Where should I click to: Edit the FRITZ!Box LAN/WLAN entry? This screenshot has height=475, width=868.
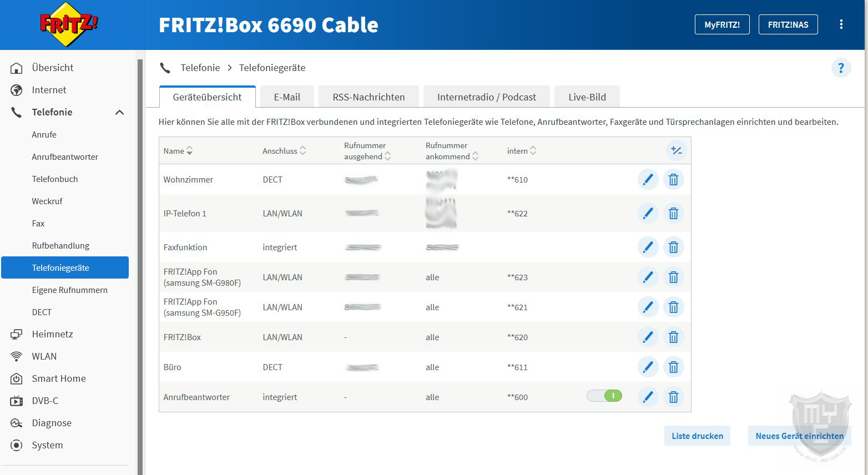point(648,337)
